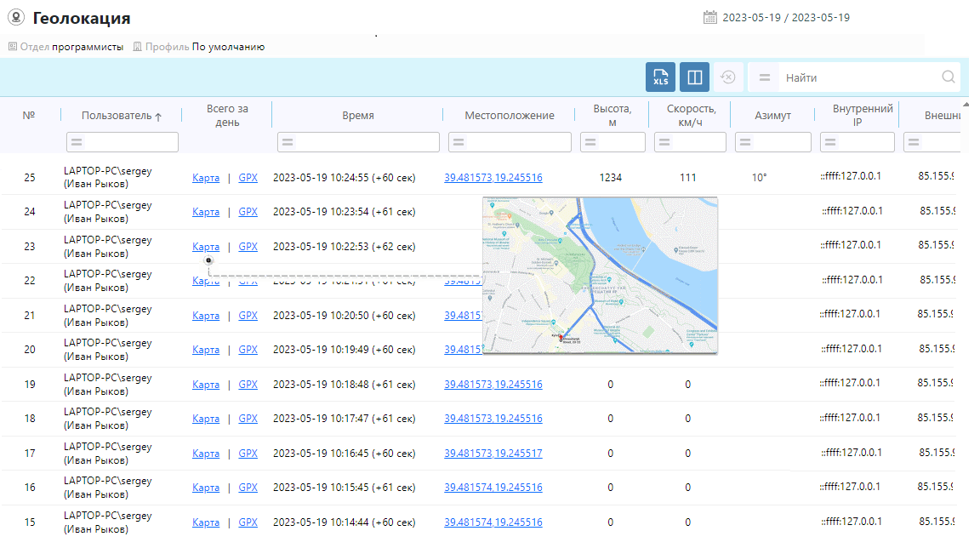Open search options menu beside Найти
The height and width of the screenshot is (548, 980).
click(765, 77)
